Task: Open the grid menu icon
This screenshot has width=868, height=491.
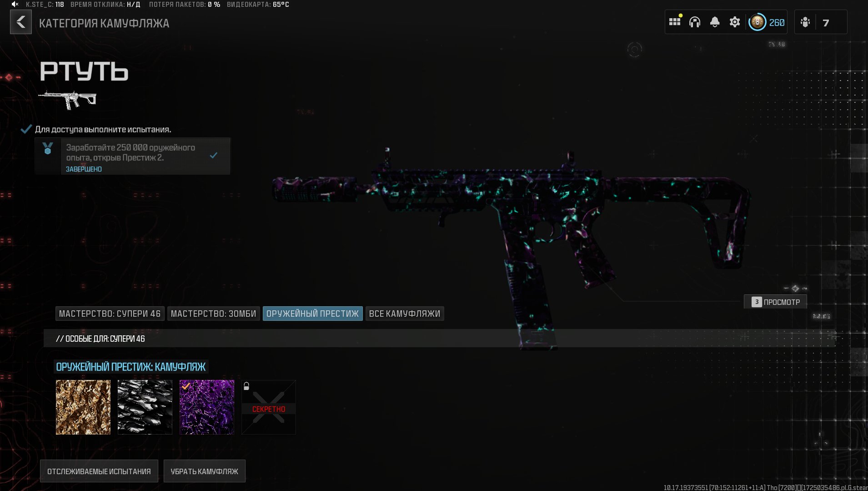Action: point(674,22)
